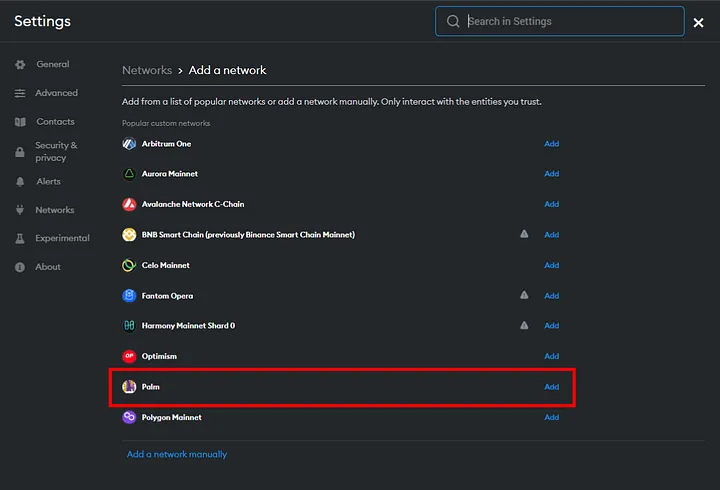Screen dimensions: 720x490
Task: Click the Celo Mainnet logo icon
Action: pos(129,266)
